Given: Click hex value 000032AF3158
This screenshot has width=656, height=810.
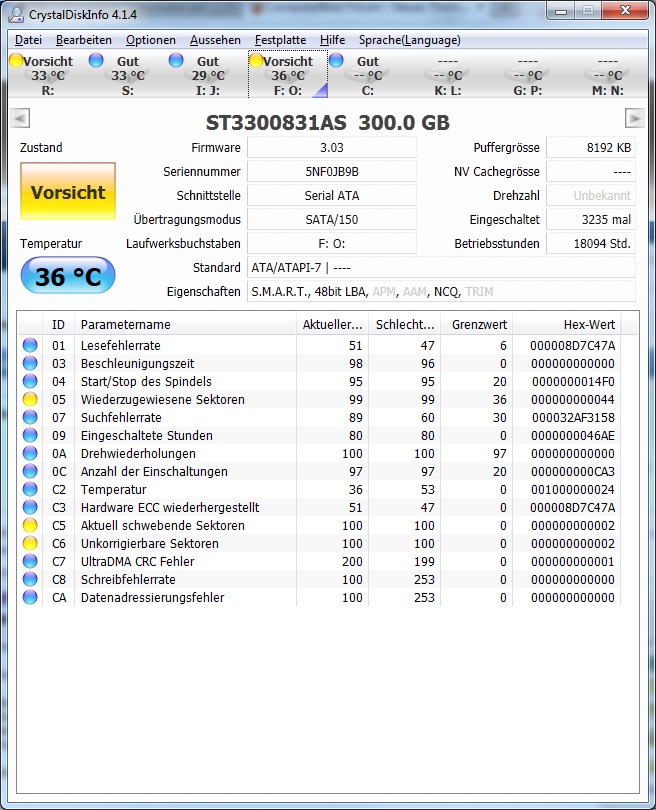Looking at the screenshot, I should point(573,417).
